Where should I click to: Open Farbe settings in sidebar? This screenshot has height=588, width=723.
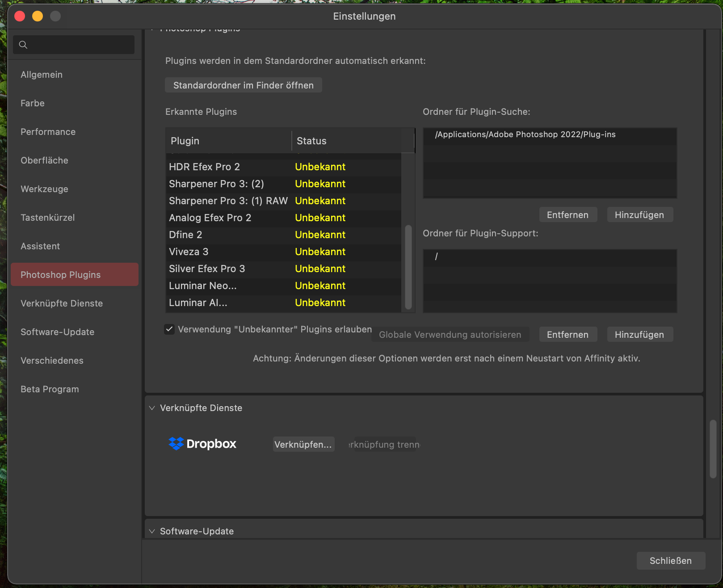(x=75, y=103)
